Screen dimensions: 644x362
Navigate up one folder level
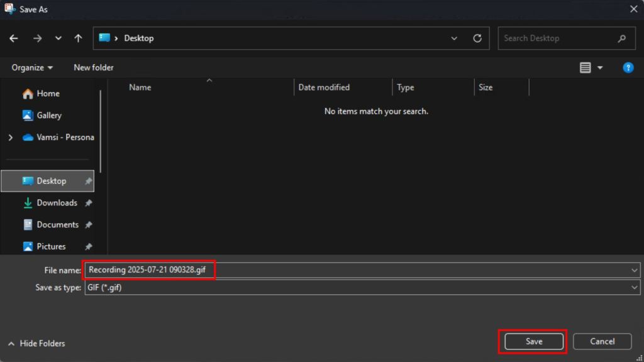coord(78,38)
